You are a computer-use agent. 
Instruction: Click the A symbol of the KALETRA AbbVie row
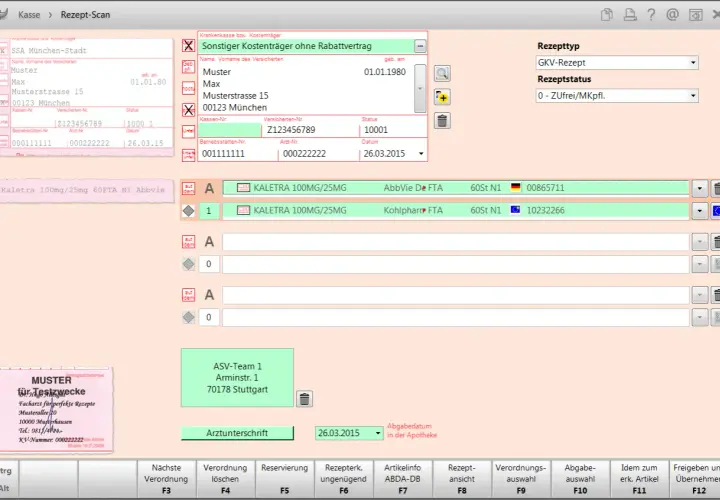tap(209, 188)
